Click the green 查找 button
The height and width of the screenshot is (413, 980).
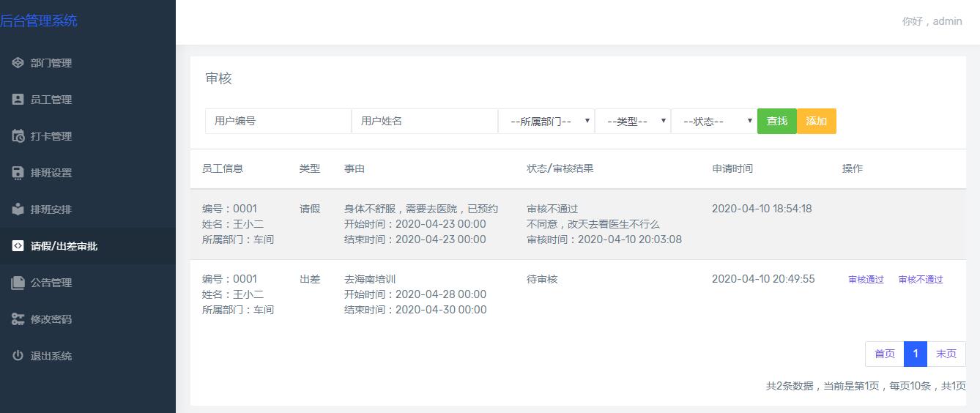777,121
